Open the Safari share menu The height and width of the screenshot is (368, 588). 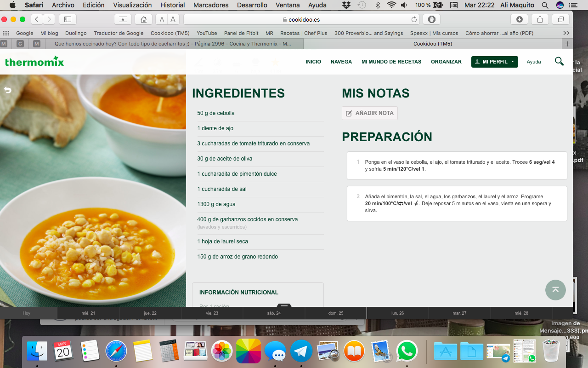(x=540, y=19)
